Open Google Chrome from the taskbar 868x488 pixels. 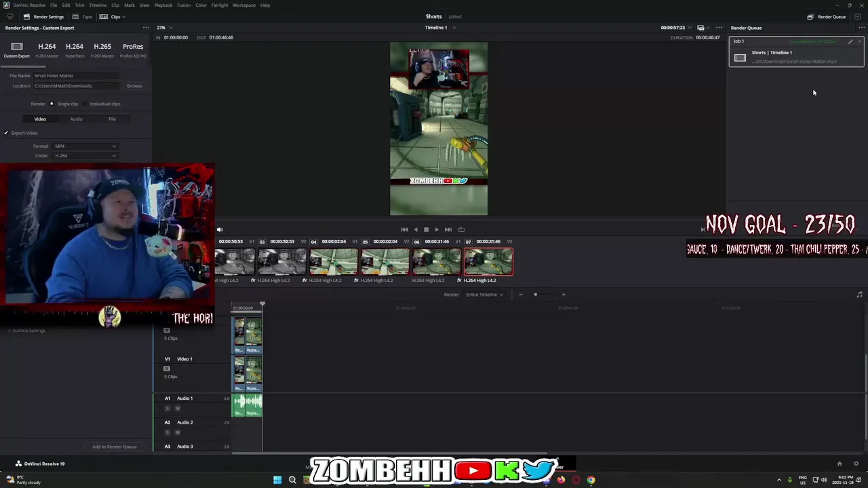tap(591, 480)
